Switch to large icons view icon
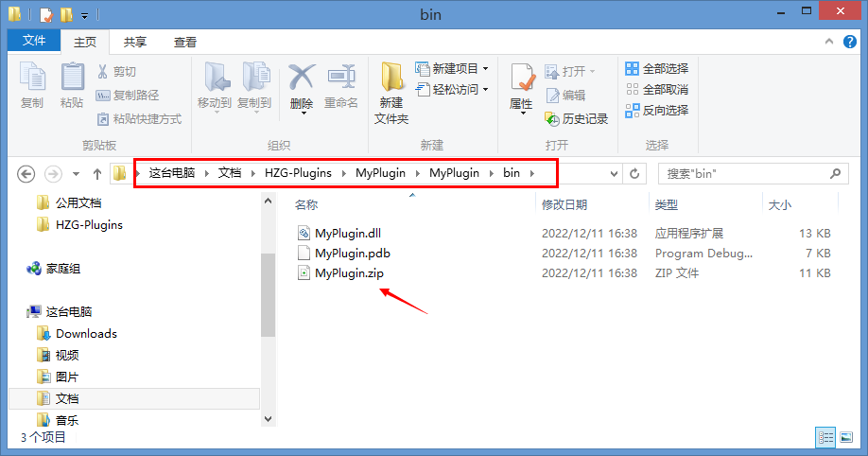This screenshot has height=456, width=868. pos(846,438)
